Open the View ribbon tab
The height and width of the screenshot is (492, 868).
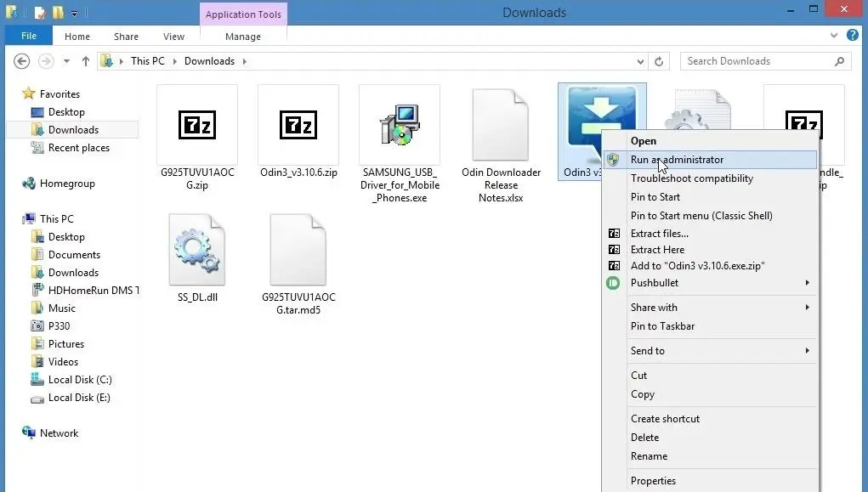(x=173, y=37)
